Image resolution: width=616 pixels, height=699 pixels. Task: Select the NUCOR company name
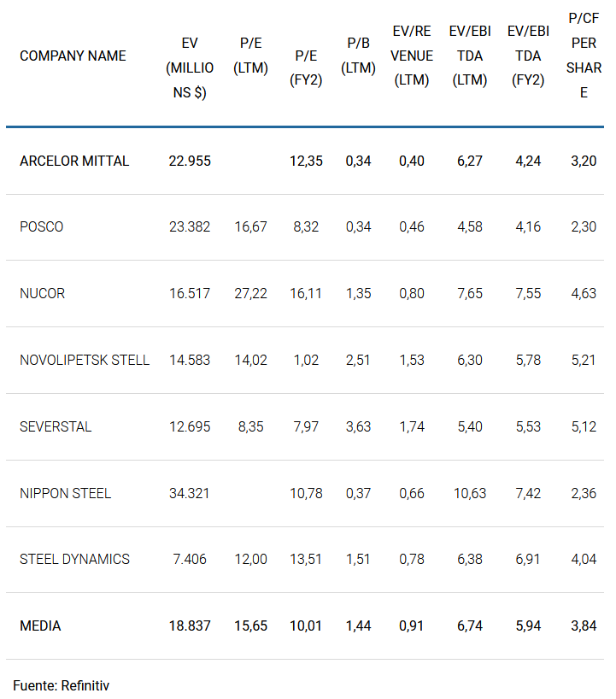pos(43,294)
